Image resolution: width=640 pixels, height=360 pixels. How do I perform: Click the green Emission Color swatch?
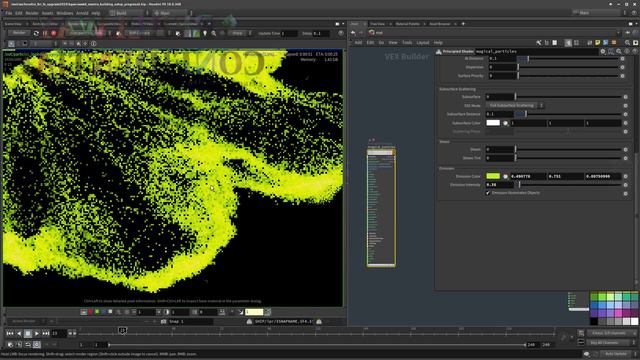coord(493,176)
